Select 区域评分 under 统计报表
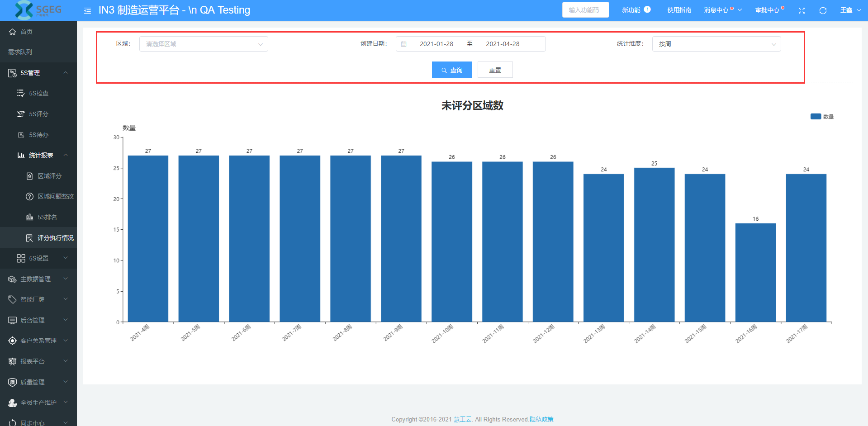Image resolution: width=868 pixels, height=426 pixels. coord(49,176)
